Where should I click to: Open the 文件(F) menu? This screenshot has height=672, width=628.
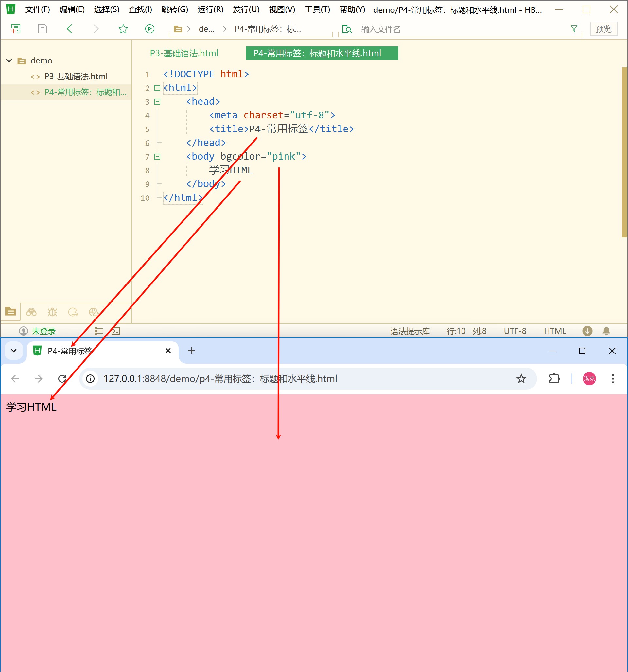[x=38, y=9]
